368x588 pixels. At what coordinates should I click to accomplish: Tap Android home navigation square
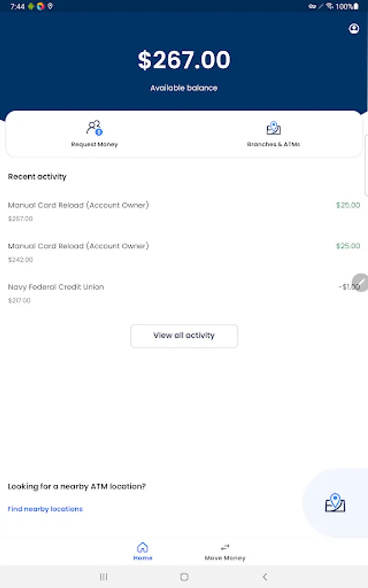pos(184,577)
